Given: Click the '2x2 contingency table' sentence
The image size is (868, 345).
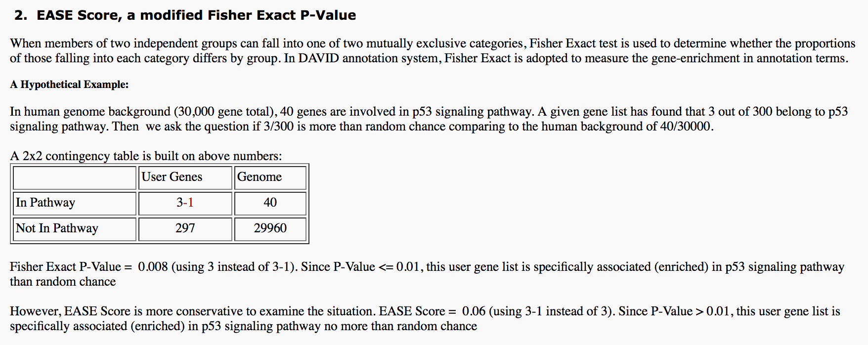Looking at the screenshot, I should (x=146, y=156).
